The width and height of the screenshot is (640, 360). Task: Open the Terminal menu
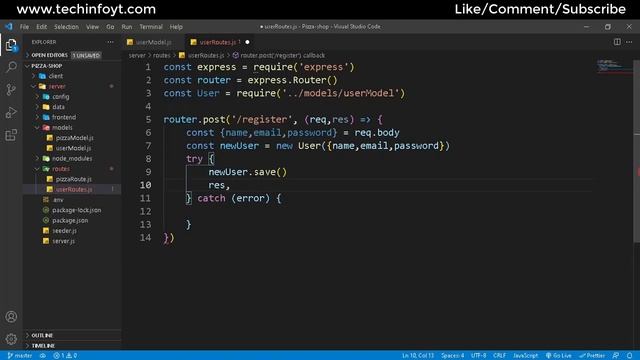point(151,27)
